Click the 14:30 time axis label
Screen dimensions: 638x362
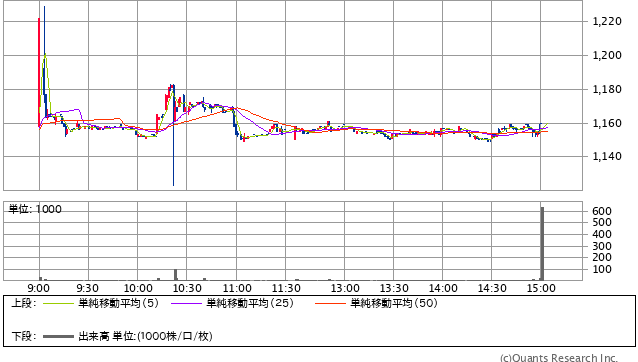tap(492, 288)
